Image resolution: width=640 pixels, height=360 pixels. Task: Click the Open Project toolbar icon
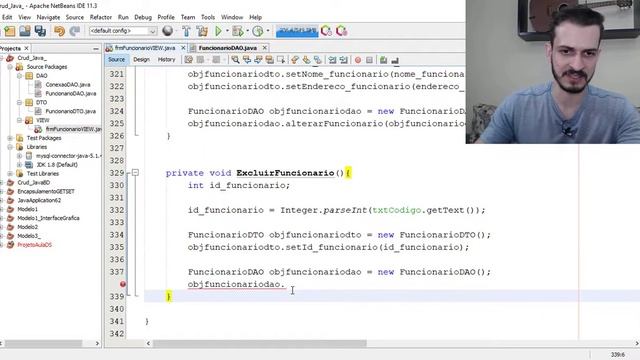(24, 31)
